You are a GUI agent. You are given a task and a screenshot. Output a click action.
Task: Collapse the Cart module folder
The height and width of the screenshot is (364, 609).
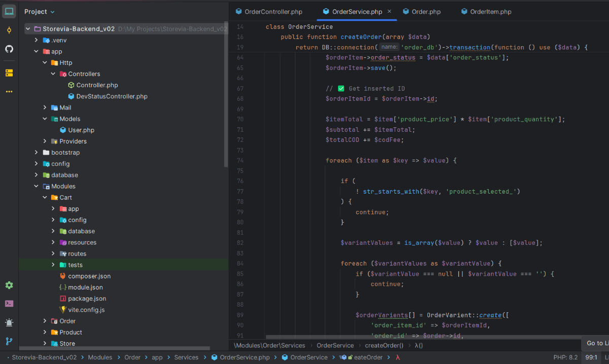coord(45,198)
